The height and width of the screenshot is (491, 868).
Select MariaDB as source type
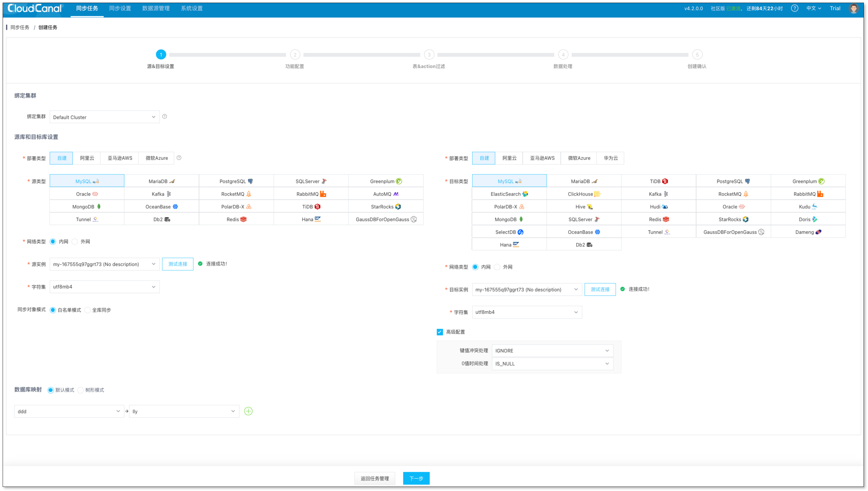[161, 181]
